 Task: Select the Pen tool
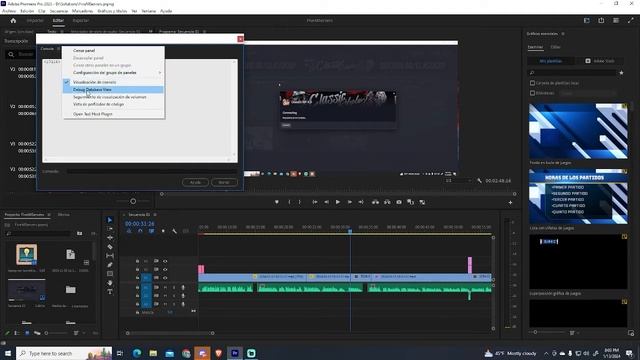[x=110, y=264]
